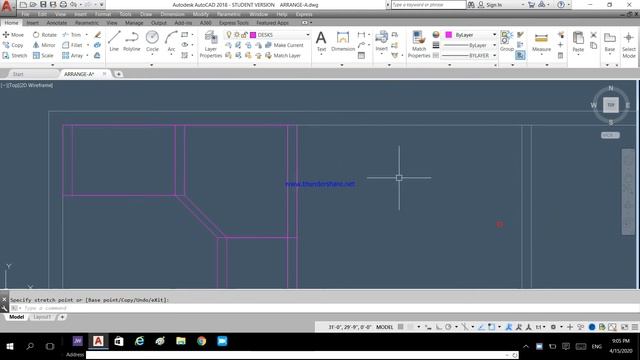Toggle the layer on/off lightbulb for DESKS
The image size is (640, 360).
pyautogui.click(x=229, y=35)
